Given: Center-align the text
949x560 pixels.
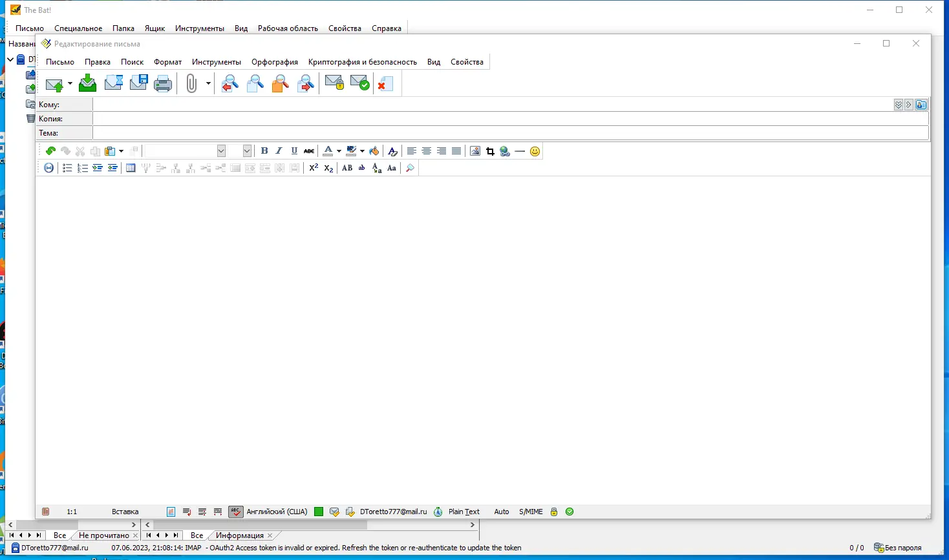Looking at the screenshot, I should 427,151.
